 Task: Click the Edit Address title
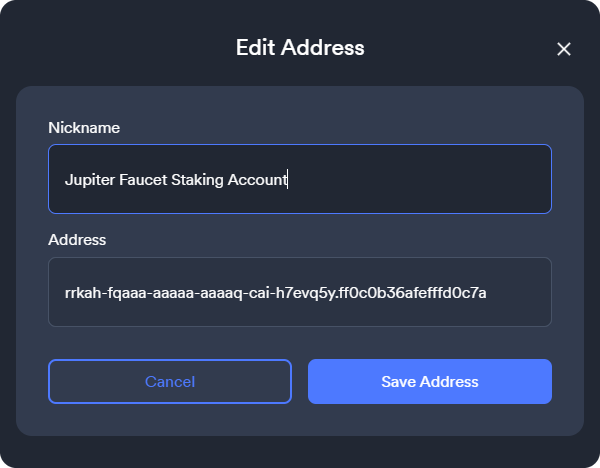pyautogui.click(x=300, y=47)
